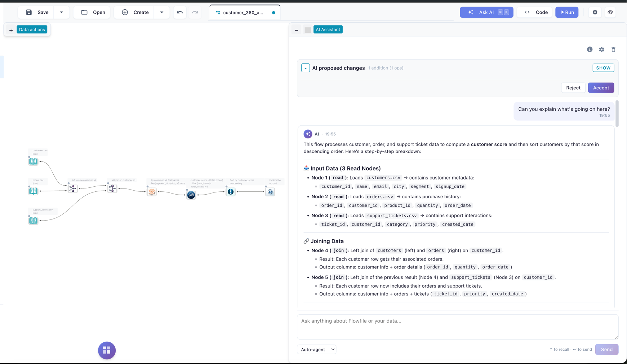Click the 'signup_date' column name

tap(450, 186)
